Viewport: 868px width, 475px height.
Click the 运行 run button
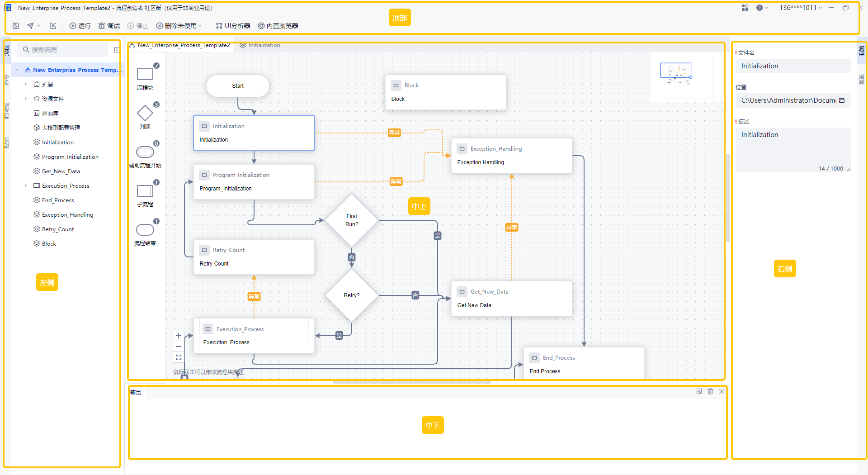[80, 26]
